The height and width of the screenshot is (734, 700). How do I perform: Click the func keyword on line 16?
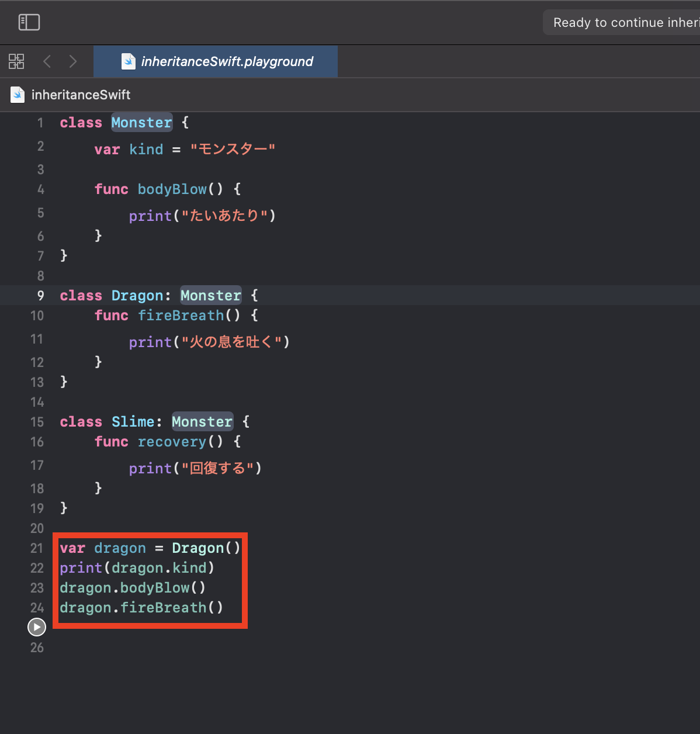(112, 442)
